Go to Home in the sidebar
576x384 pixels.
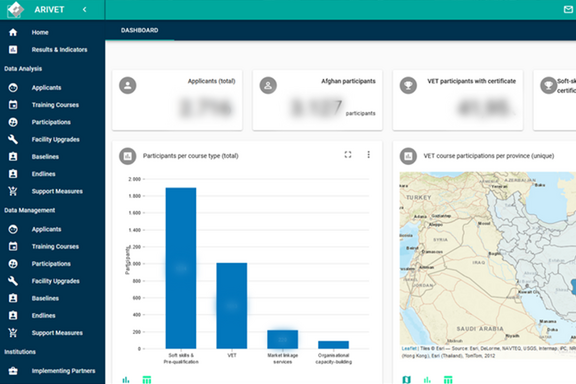coord(40,32)
